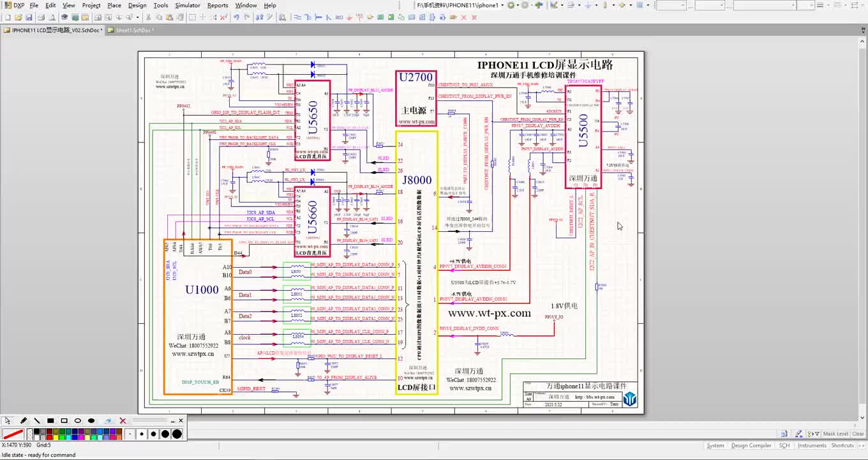The width and height of the screenshot is (868, 460).
Task: Cut selection with the scissors icon
Action: pos(148,17)
